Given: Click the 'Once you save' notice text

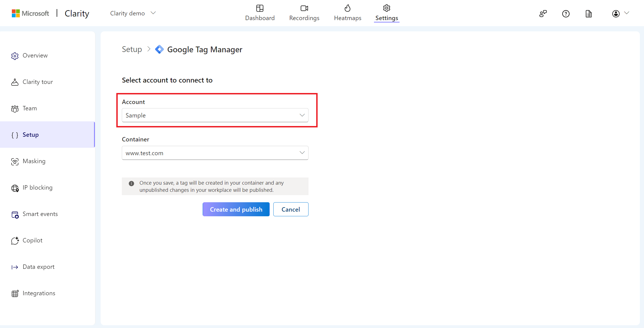Looking at the screenshot, I should (x=211, y=186).
